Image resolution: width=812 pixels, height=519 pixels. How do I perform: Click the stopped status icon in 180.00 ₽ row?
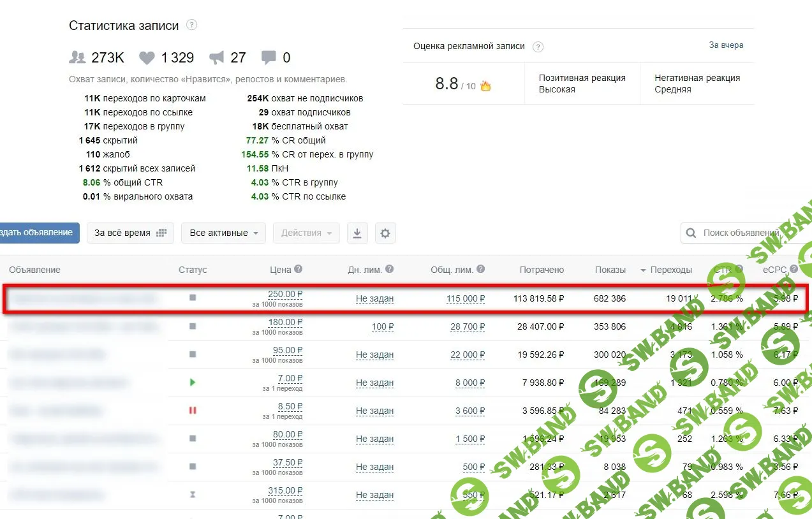click(x=193, y=326)
